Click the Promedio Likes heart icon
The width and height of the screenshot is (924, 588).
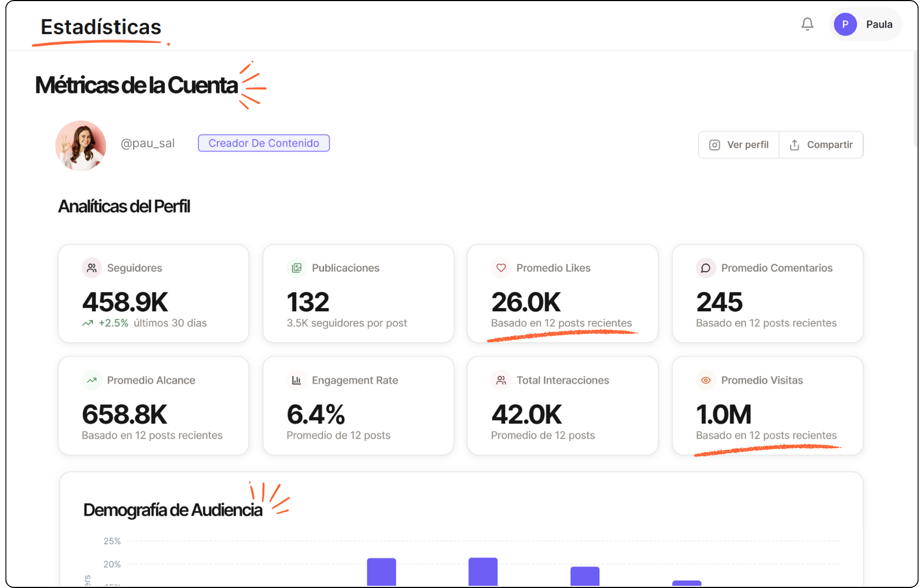tap(501, 268)
